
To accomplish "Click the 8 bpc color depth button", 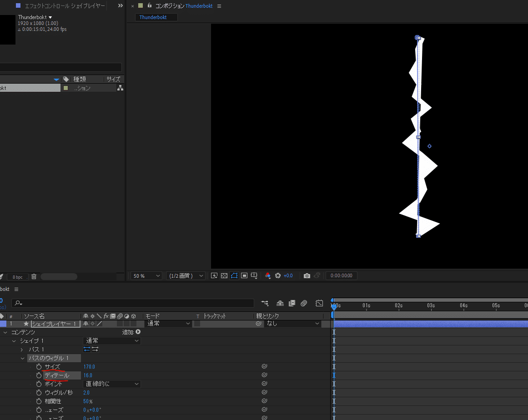I will pos(17,277).
